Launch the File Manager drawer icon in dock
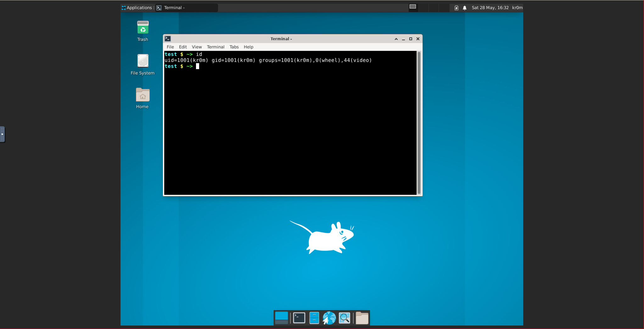 (x=314, y=318)
